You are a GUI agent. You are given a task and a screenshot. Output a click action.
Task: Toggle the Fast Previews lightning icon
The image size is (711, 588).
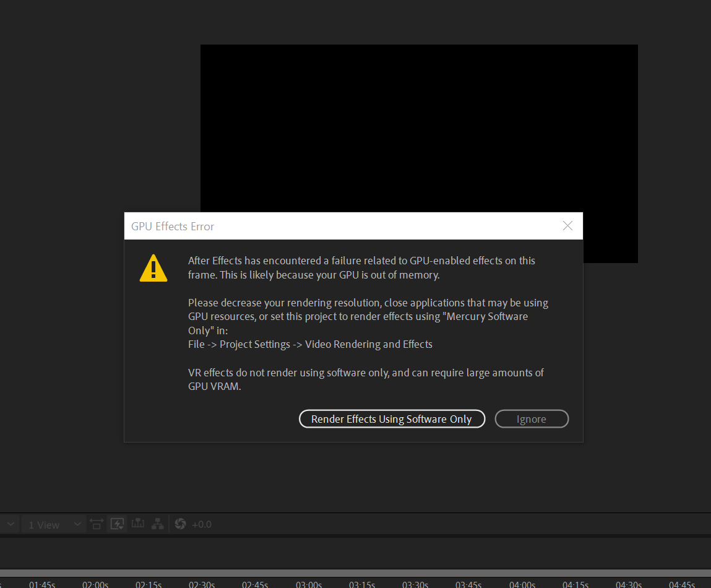[x=117, y=524]
